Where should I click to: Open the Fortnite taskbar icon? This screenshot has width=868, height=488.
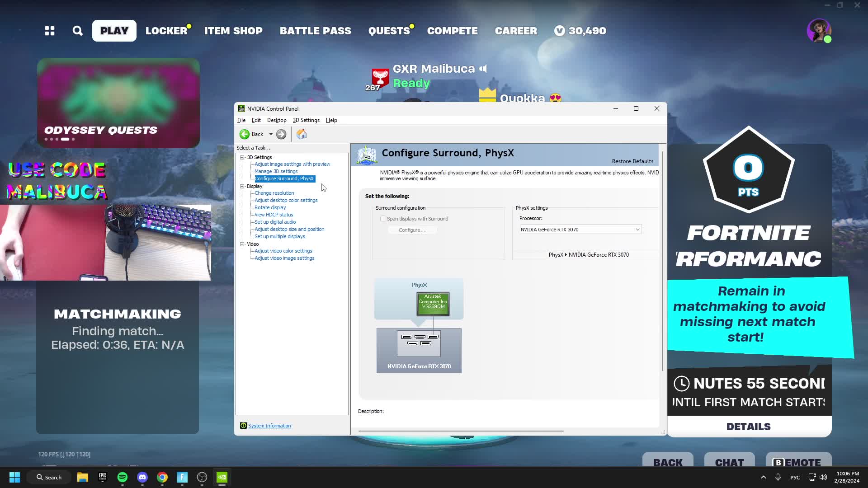[182, 477]
